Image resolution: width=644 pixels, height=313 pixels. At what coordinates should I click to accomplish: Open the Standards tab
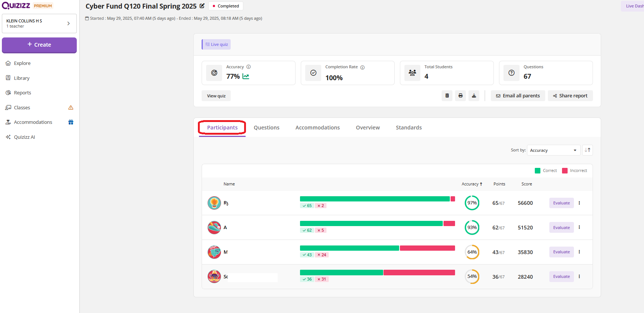pyautogui.click(x=408, y=128)
